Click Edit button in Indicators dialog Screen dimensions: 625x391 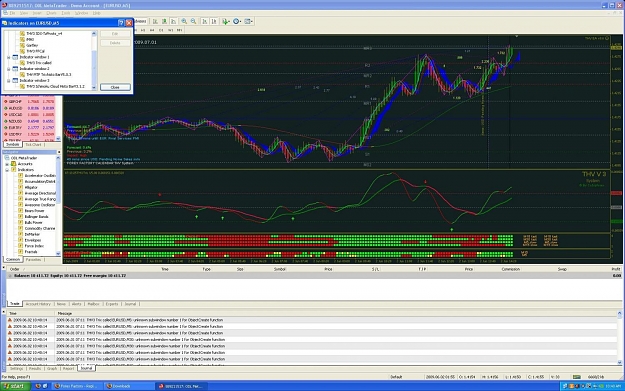115,34
